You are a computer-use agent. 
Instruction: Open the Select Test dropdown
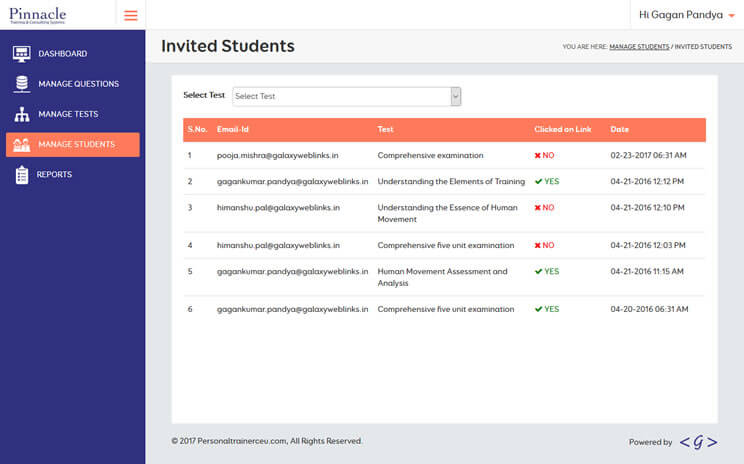pos(346,96)
